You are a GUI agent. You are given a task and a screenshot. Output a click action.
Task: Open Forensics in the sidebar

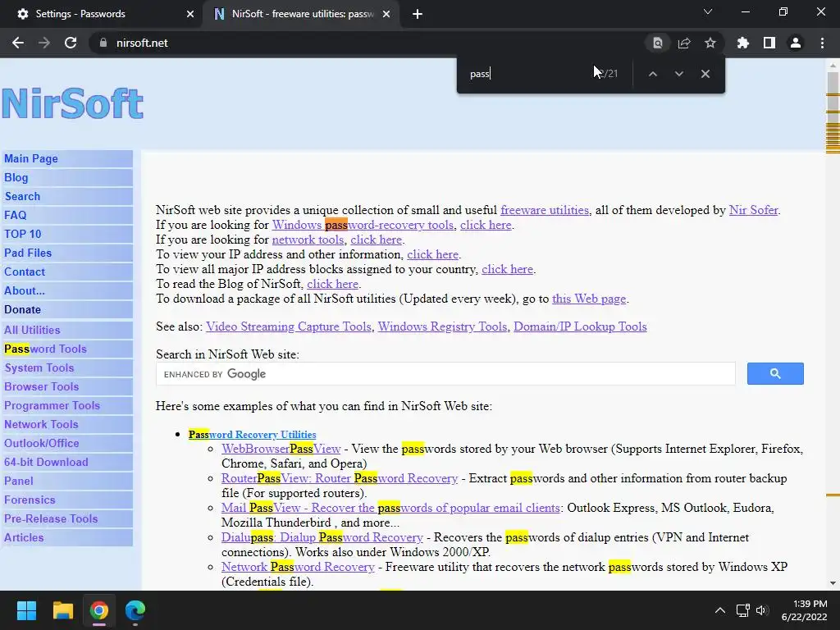tap(67, 500)
